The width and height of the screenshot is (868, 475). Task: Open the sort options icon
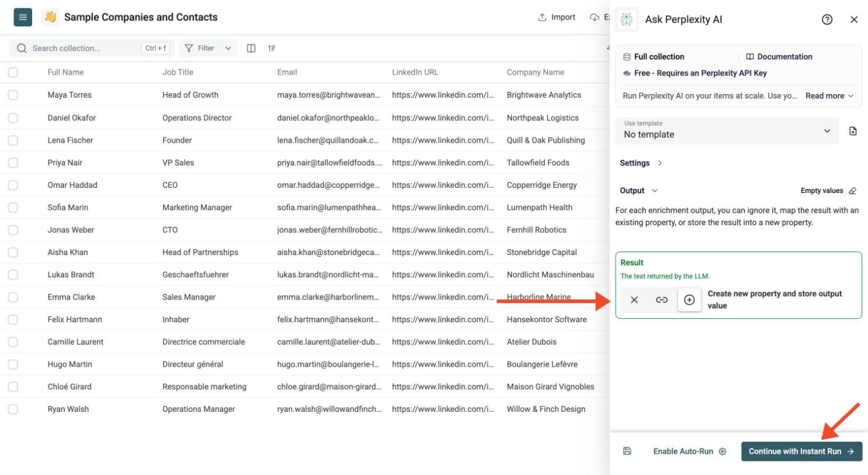point(272,48)
